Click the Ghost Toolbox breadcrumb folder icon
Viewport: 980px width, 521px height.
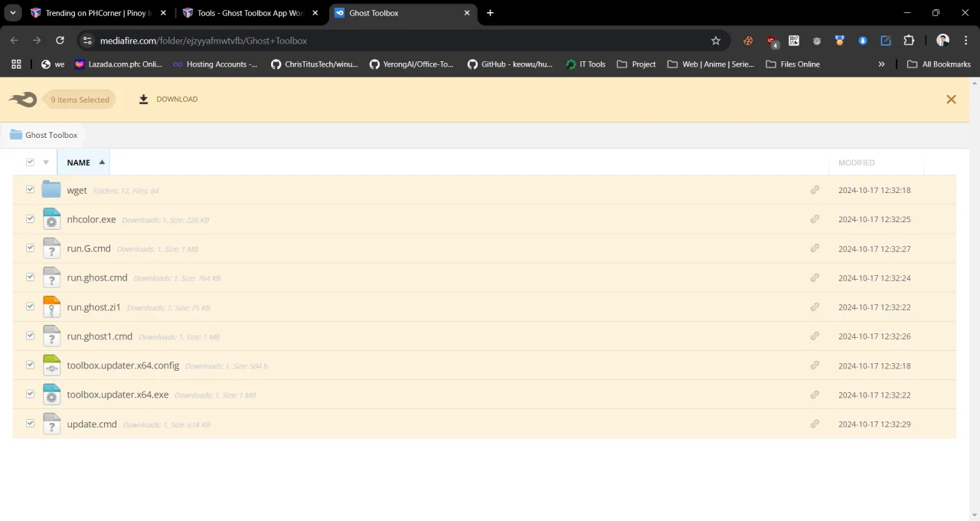15,135
